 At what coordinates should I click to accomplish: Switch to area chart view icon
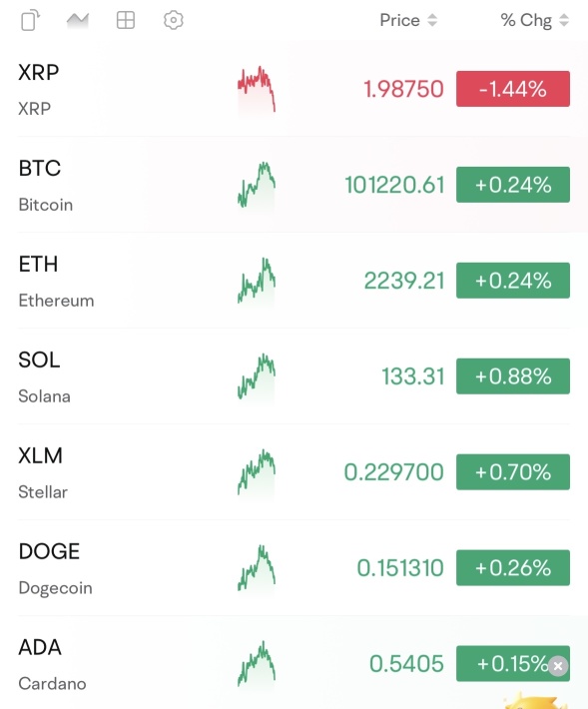click(78, 20)
